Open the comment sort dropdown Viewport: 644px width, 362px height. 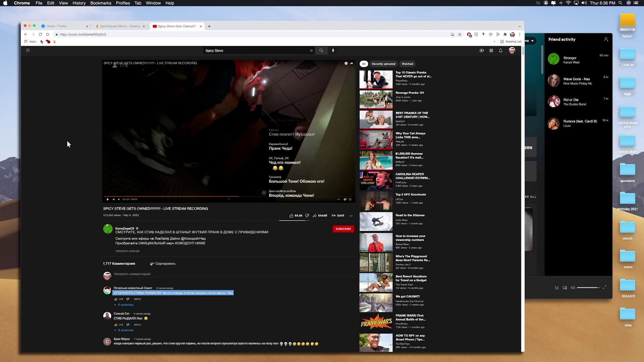click(163, 264)
